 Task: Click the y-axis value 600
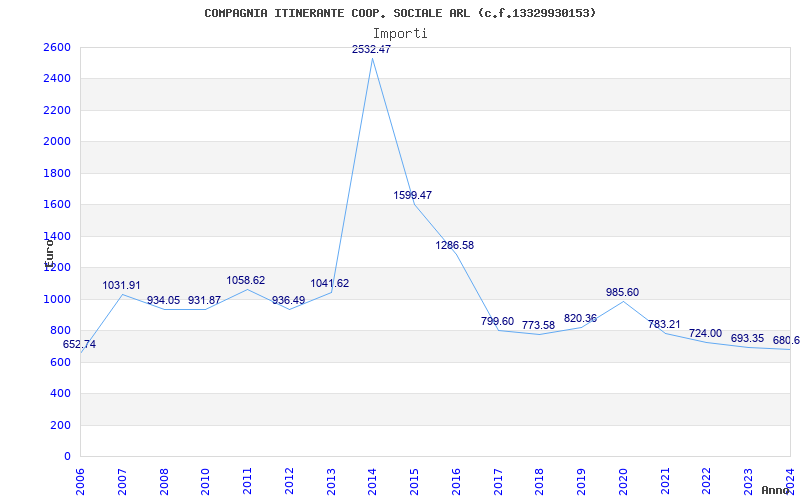pyautogui.click(x=60, y=362)
